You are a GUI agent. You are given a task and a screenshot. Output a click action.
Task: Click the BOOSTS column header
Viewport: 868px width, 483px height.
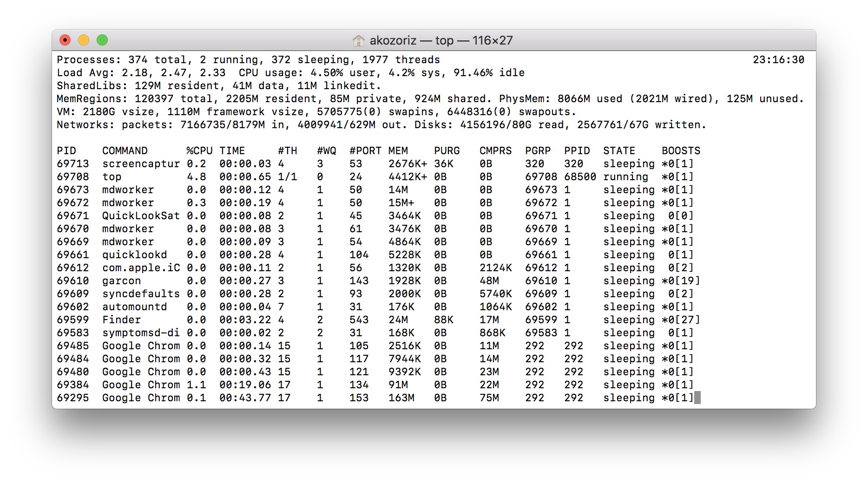(681, 151)
